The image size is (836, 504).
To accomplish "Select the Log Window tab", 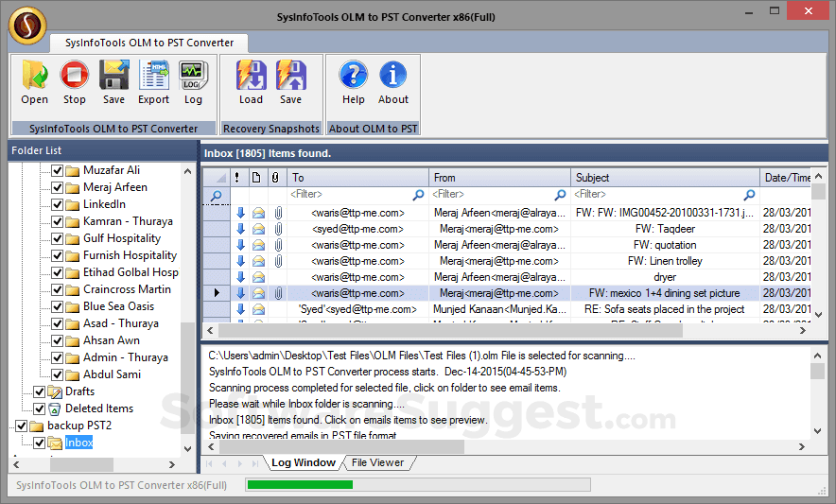I will pos(303,462).
